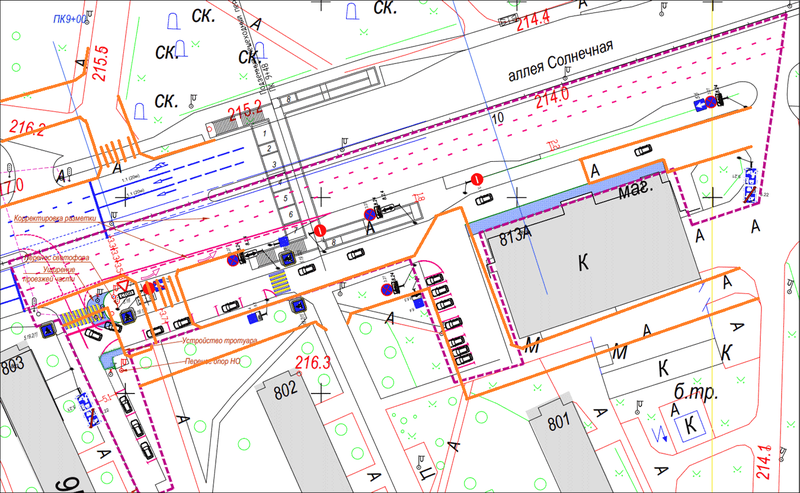Select the red elevation mark 216.3

pos(313,362)
